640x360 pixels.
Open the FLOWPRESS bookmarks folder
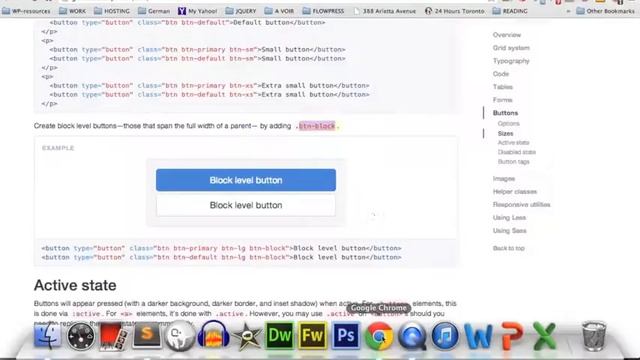(323, 11)
